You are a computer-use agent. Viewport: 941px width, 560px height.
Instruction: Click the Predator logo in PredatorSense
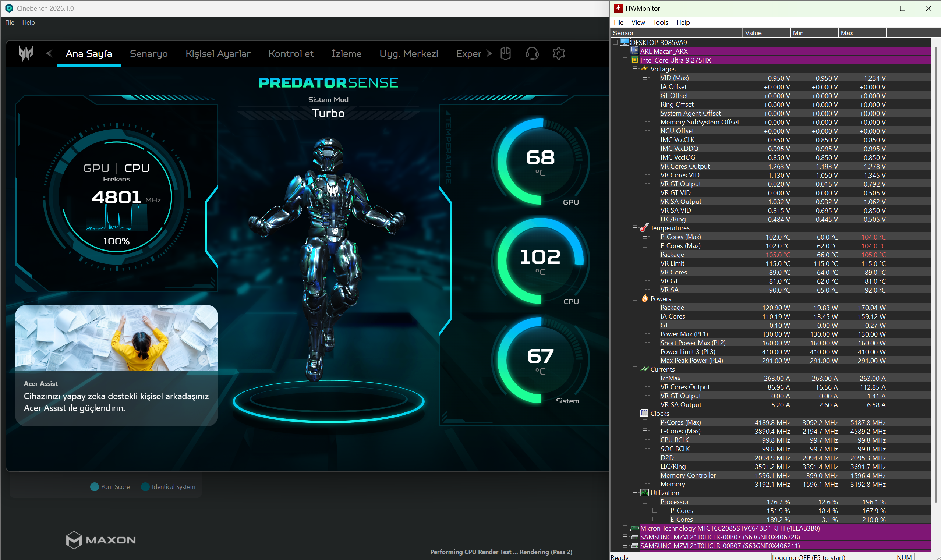click(x=26, y=53)
